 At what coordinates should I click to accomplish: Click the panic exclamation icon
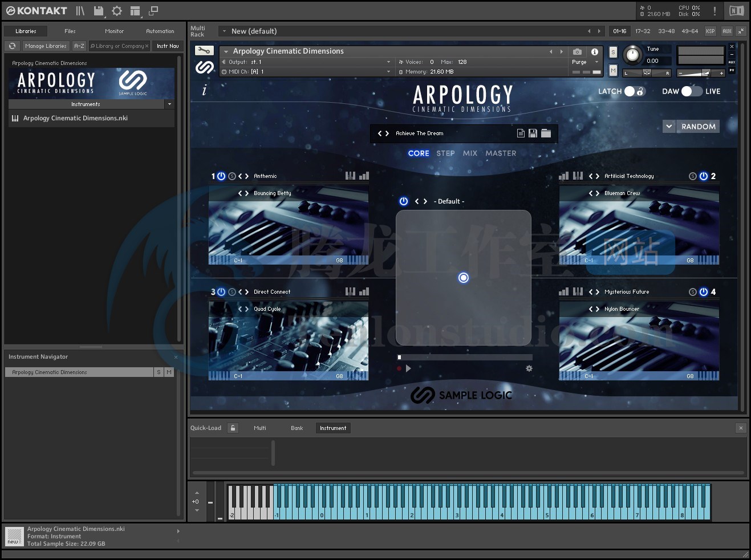pyautogui.click(x=715, y=11)
